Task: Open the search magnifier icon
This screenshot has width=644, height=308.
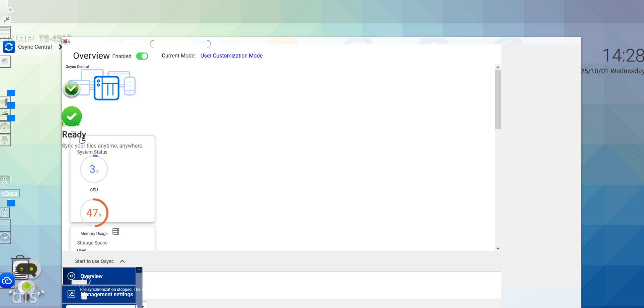Action: click(x=5, y=62)
